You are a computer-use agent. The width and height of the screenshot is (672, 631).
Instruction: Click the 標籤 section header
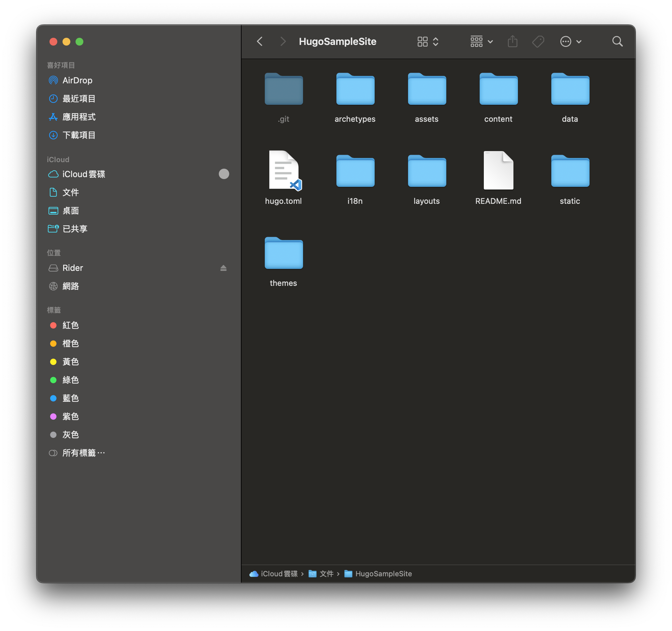54,310
